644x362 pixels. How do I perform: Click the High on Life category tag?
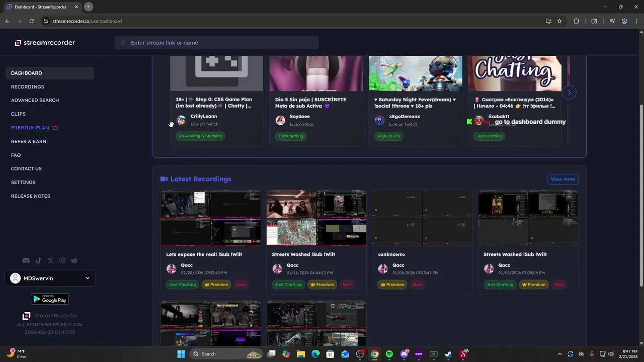pyautogui.click(x=388, y=136)
